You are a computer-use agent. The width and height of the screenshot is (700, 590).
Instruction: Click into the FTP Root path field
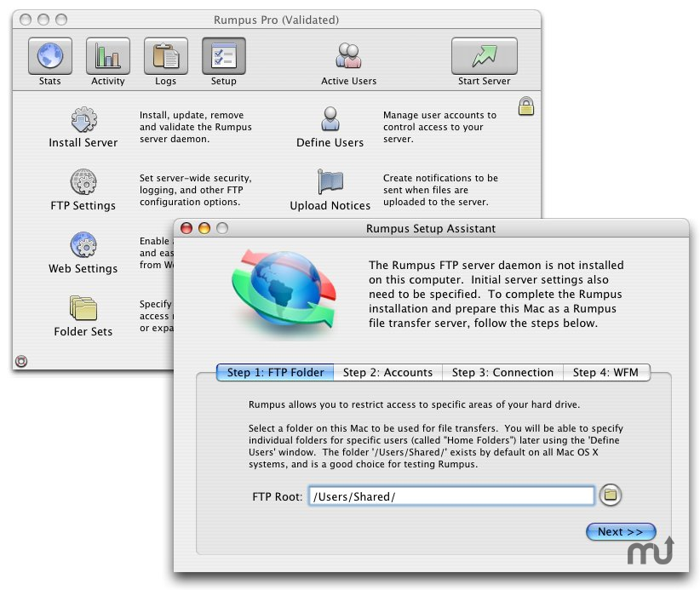pyautogui.click(x=451, y=496)
